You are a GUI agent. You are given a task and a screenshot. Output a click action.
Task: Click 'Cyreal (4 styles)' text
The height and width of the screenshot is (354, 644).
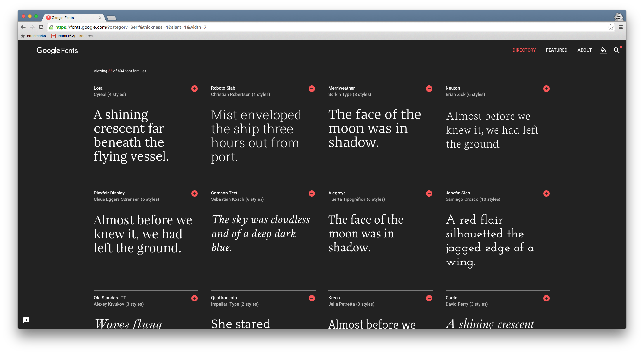click(110, 94)
